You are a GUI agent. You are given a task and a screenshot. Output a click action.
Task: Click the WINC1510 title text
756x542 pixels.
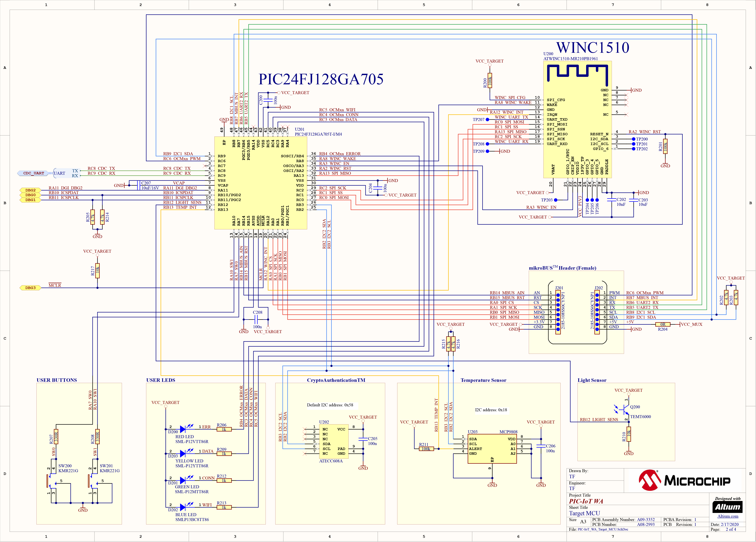593,47
